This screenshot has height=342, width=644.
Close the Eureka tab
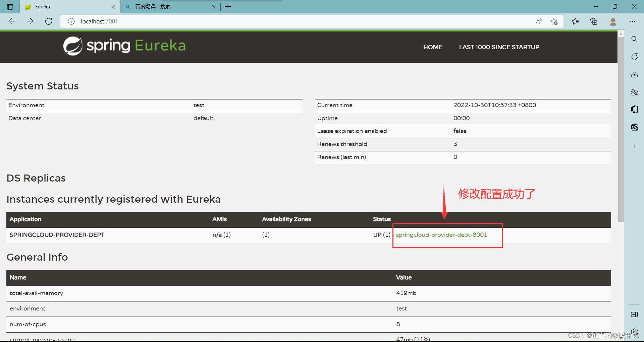click(113, 7)
